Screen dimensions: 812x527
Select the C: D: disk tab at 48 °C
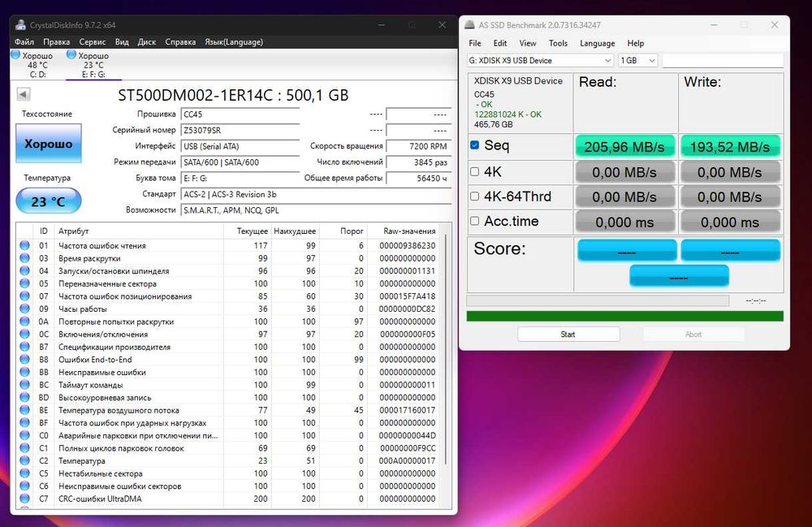click(37, 65)
